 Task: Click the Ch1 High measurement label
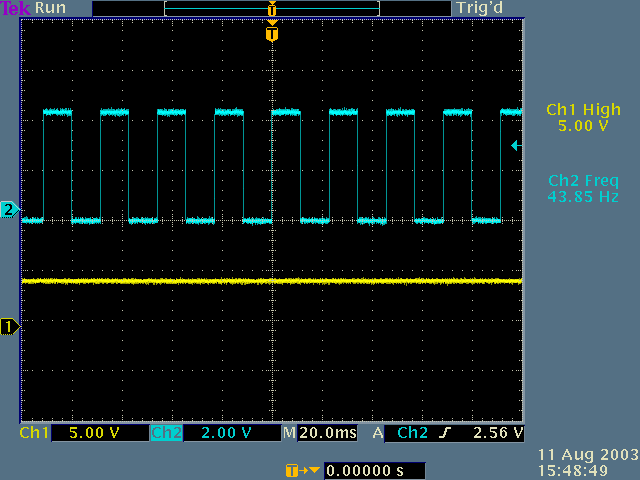tap(583, 109)
